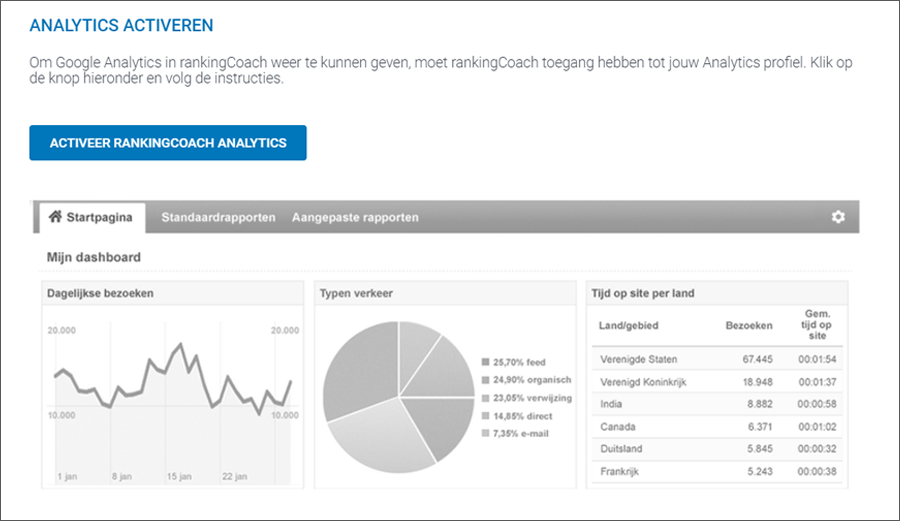Click the 8.882 visits value

760,404
